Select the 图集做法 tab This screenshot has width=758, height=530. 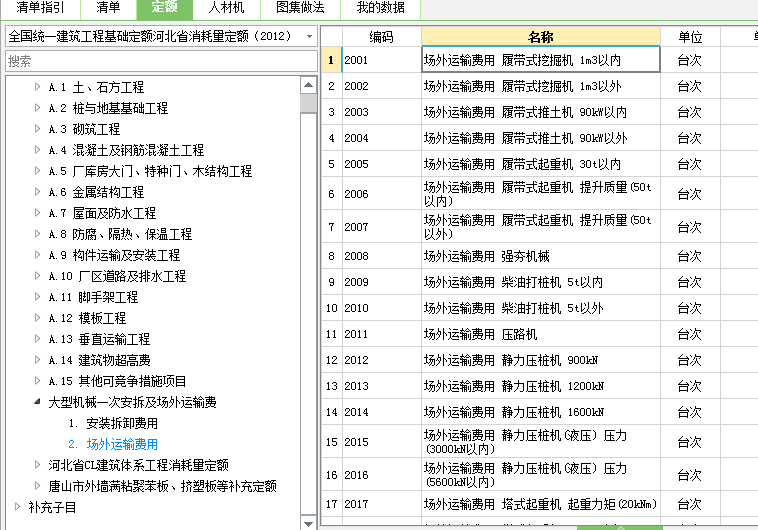click(x=299, y=8)
